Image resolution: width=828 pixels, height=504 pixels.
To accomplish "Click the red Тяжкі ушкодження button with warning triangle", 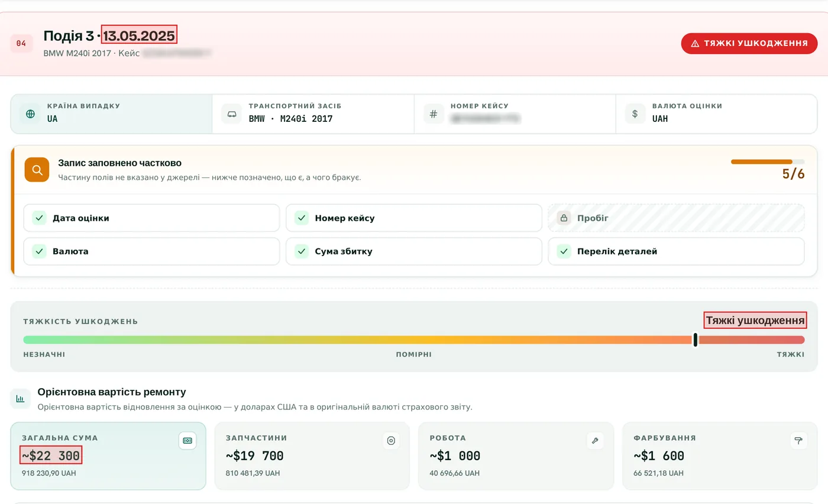I will [749, 43].
